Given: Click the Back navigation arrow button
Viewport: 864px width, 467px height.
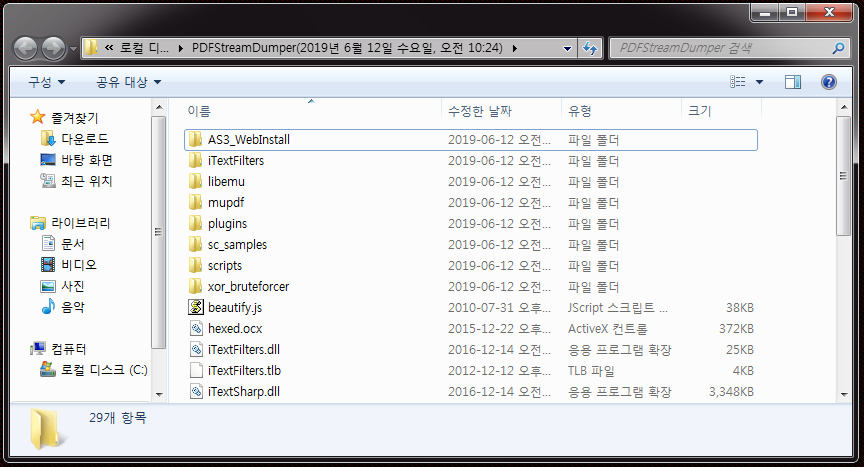Looking at the screenshot, I should click(25, 48).
